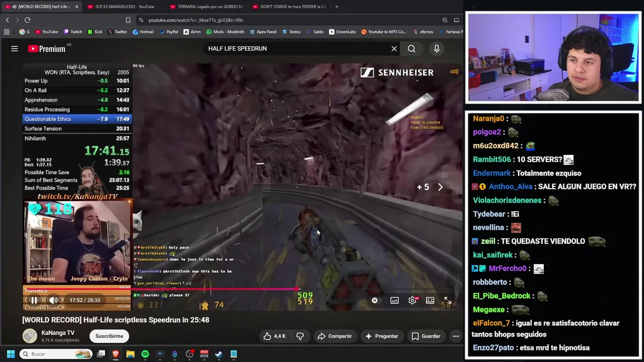Viewport: 644px width, 362px height.
Task: Open the browser zoom magnifier icon
Action: click(445, 20)
